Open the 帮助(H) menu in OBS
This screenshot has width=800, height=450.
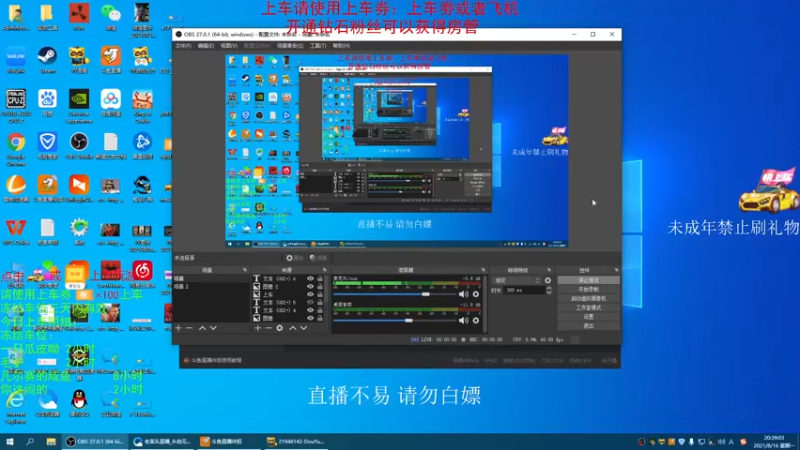click(341, 46)
